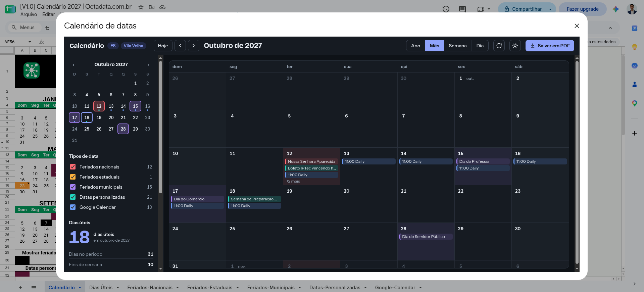
Task: Toggle Datas personalizadas checkbox
Action: click(x=73, y=197)
